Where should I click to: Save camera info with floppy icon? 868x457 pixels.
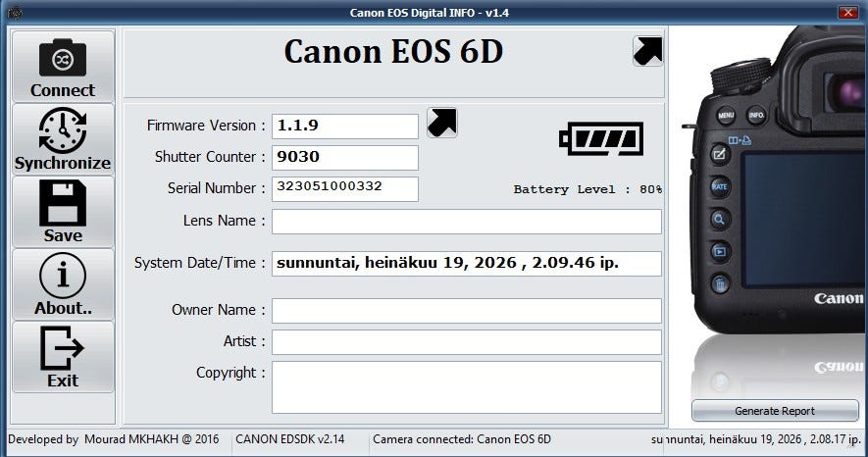[x=63, y=212]
